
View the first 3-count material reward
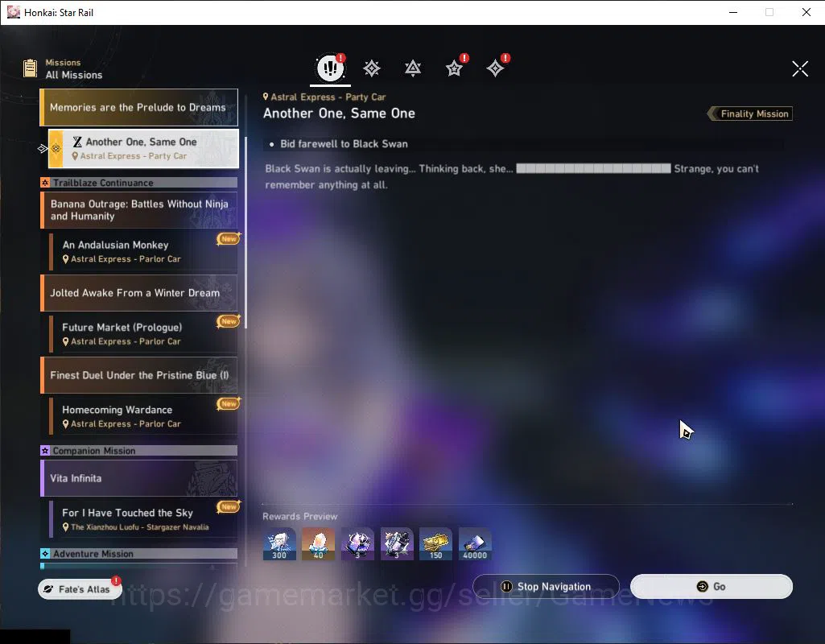click(x=358, y=544)
